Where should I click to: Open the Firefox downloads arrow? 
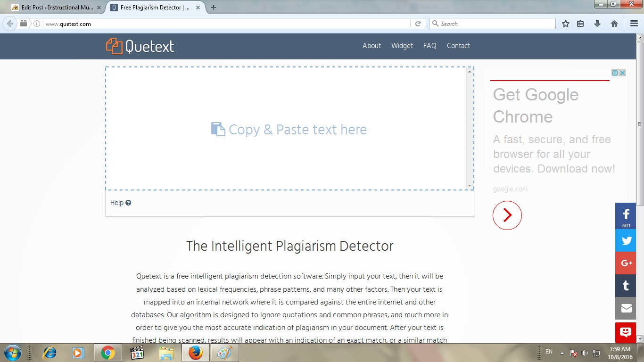[597, 24]
